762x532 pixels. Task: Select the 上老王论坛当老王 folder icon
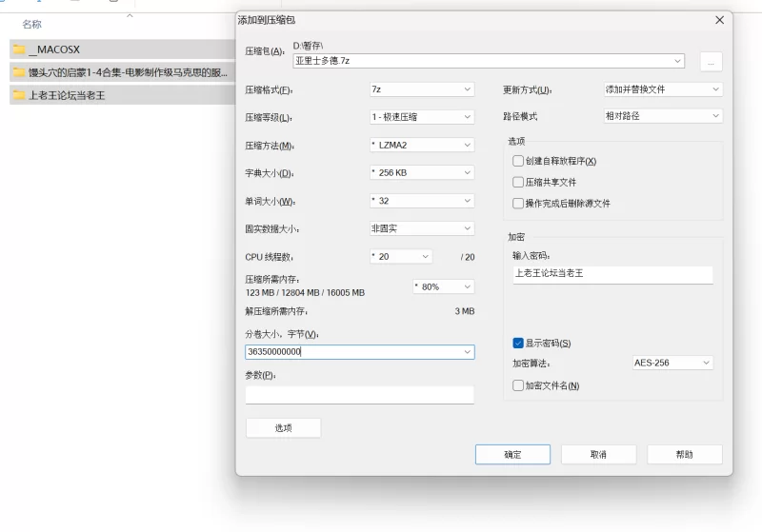[19, 95]
